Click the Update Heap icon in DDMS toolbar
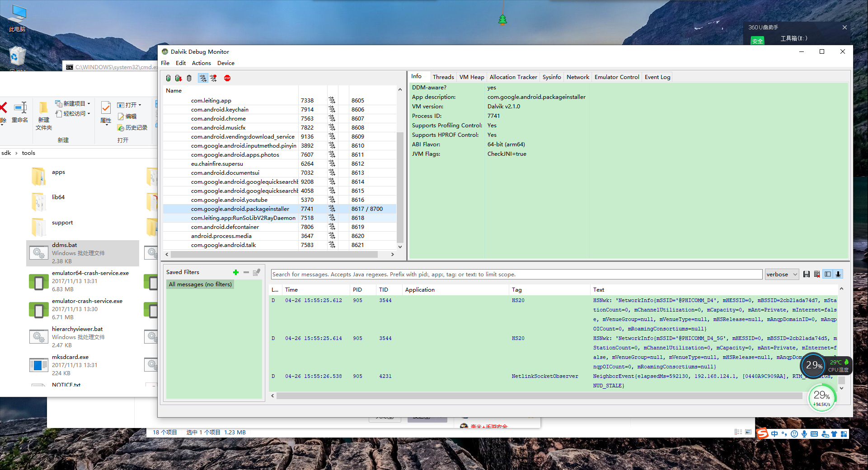The height and width of the screenshot is (470, 868). [169, 78]
